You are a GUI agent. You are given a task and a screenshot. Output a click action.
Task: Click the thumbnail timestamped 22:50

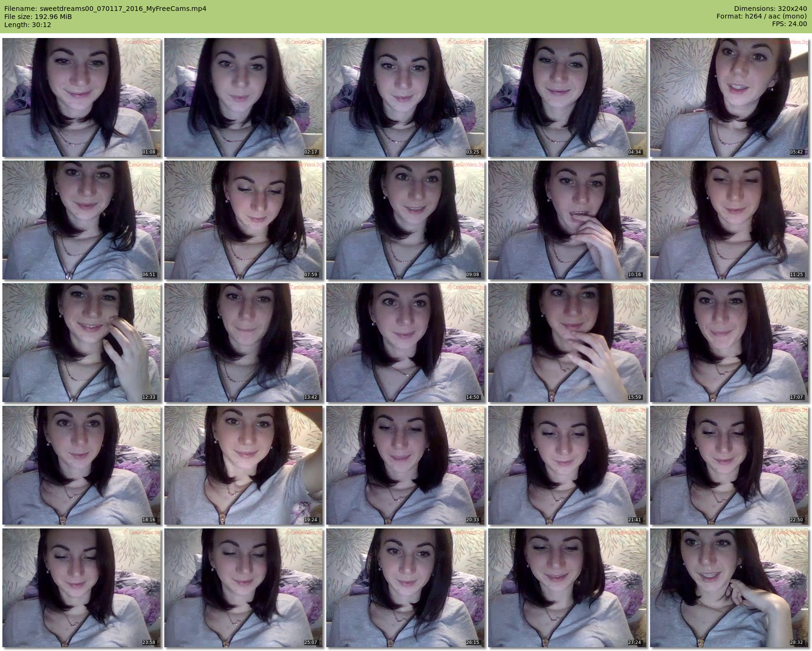click(x=729, y=465)
